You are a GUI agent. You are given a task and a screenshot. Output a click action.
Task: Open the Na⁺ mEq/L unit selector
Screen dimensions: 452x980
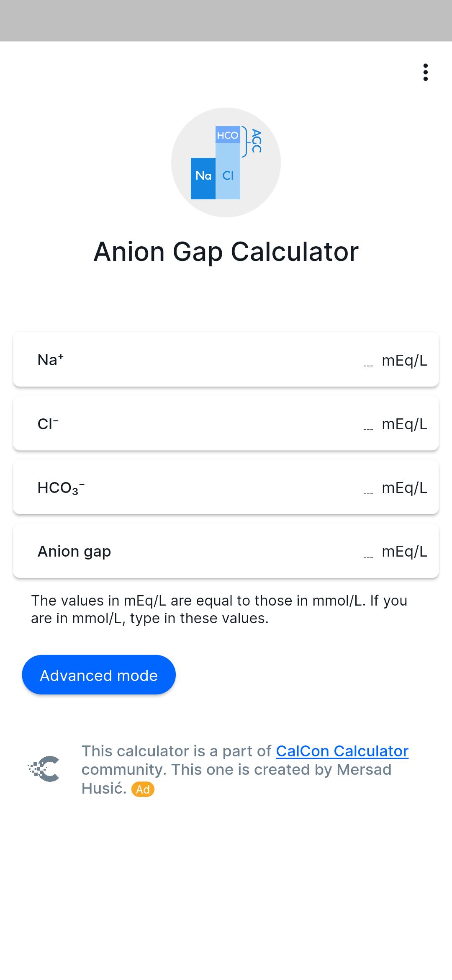(404, 361)
